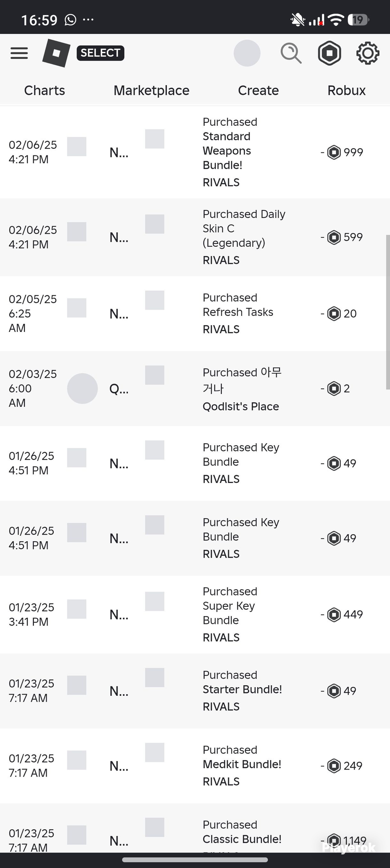Screen dimensions: 390x868
Task: Tap the Robux icon beside 449
Action: tap(334, 615)
